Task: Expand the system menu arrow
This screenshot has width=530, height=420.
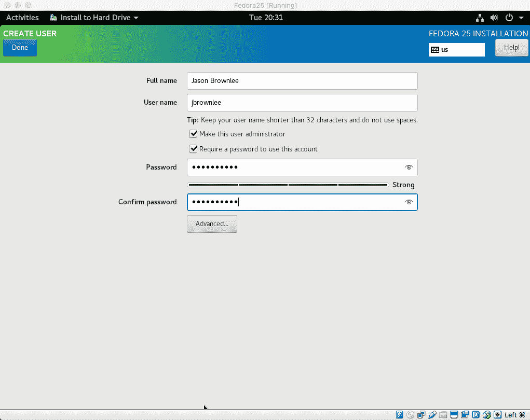Action: pos(521,18)
